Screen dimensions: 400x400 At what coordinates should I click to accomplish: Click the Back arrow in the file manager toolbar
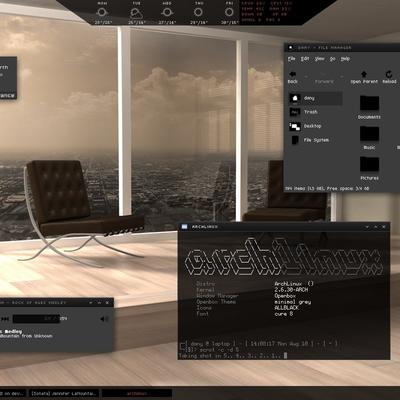[293, 74]
